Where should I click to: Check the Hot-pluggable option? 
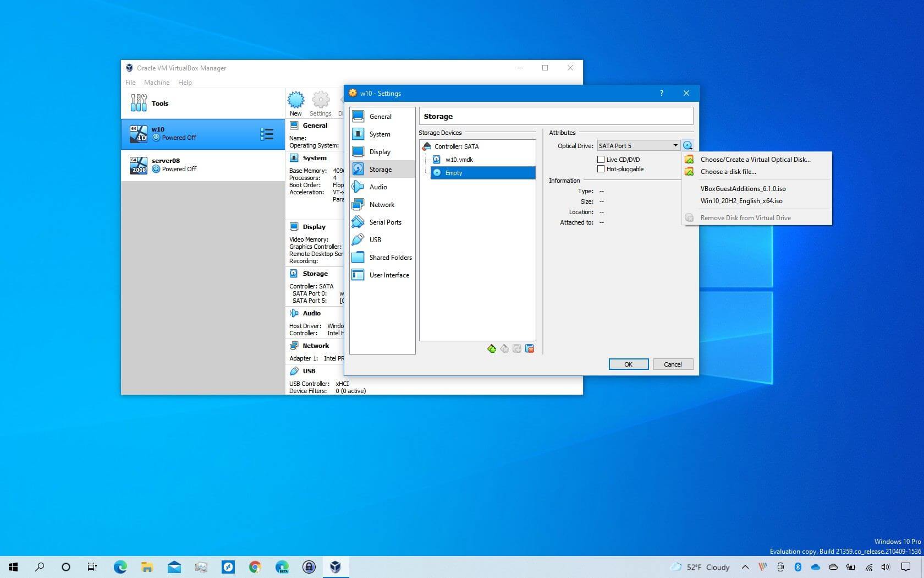tap(601, 169)
